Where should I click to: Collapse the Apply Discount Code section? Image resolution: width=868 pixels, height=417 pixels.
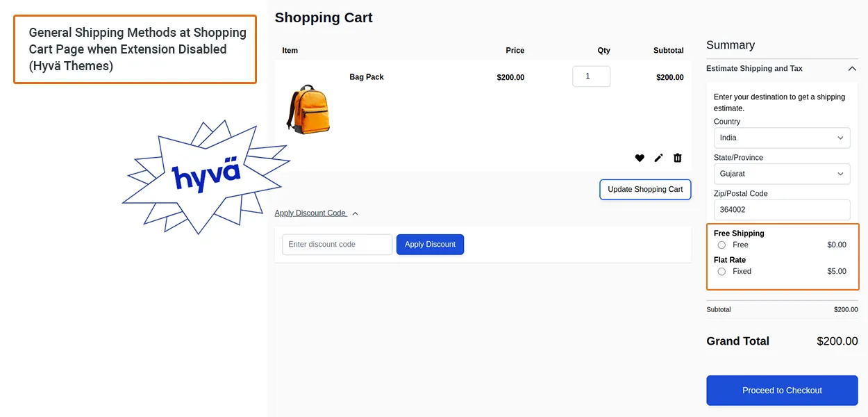(356, 213)
